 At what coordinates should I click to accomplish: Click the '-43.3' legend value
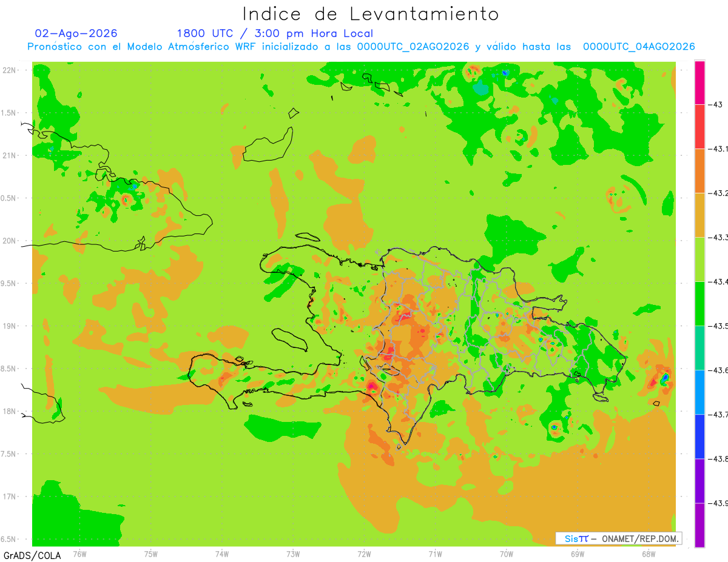point(717,237)
